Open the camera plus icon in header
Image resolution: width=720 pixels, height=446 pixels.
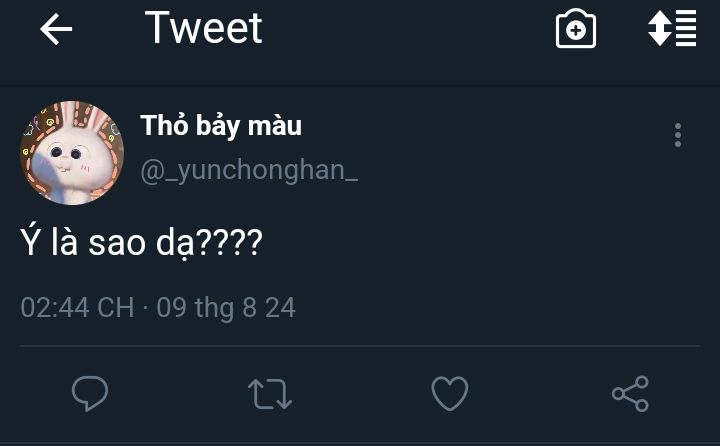576,30
